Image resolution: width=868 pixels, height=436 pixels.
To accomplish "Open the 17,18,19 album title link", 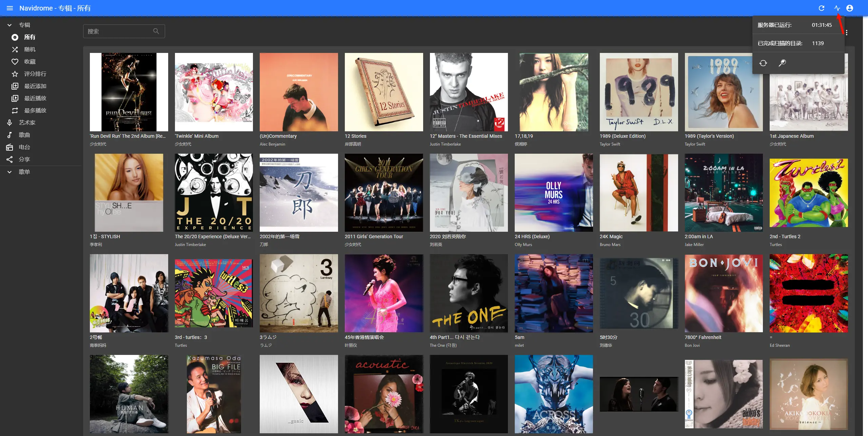I will (x=524, y=136).
